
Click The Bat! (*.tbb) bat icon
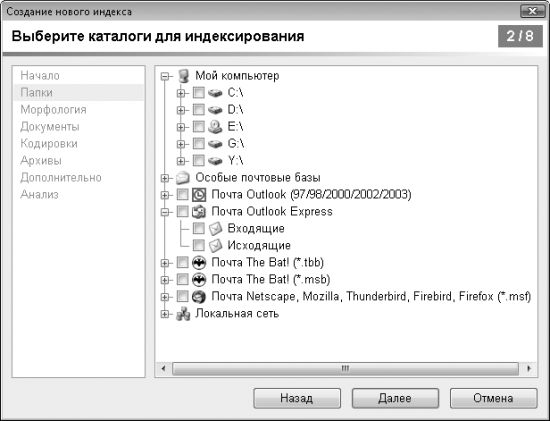click(x=199, y=262)
